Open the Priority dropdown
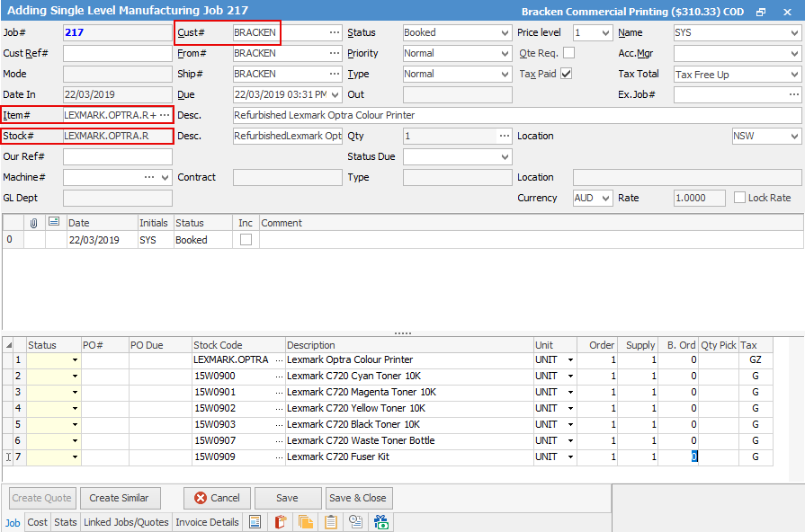805x532 pixels. pyautogui.click(x=505, y=53)
